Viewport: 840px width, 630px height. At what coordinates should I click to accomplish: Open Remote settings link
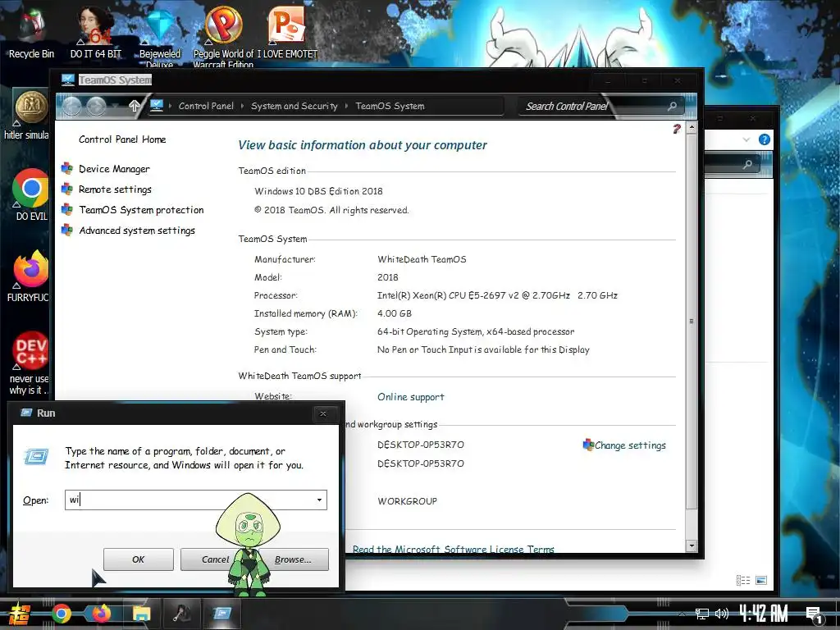click(115, 189)
